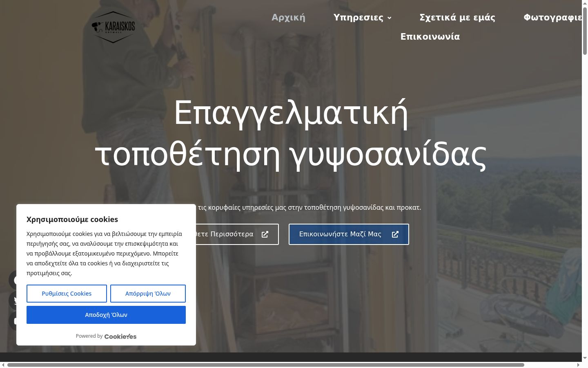Open the Επικοινωνία menu item
588x368 pixels.
coord(430,37)
